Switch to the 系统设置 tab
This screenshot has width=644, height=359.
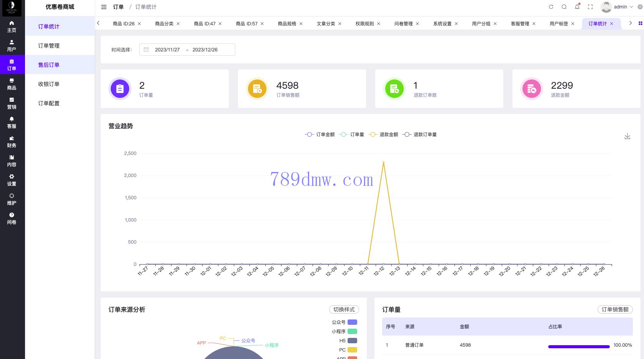[x=442, y=24]
